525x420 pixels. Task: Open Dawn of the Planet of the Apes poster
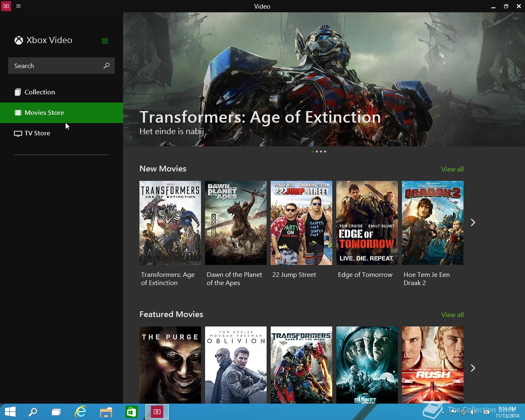(236, 223)
